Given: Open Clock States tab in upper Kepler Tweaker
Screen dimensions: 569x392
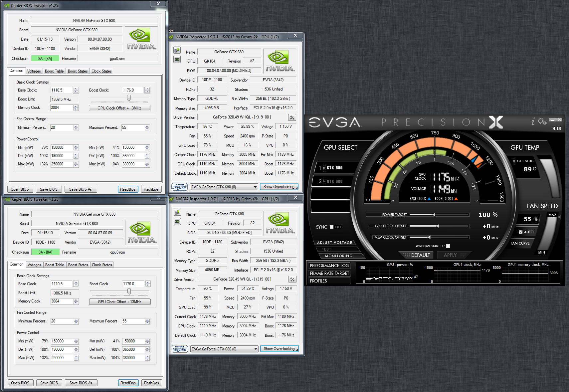Looking at the screenshot, I should coord(101,71).
